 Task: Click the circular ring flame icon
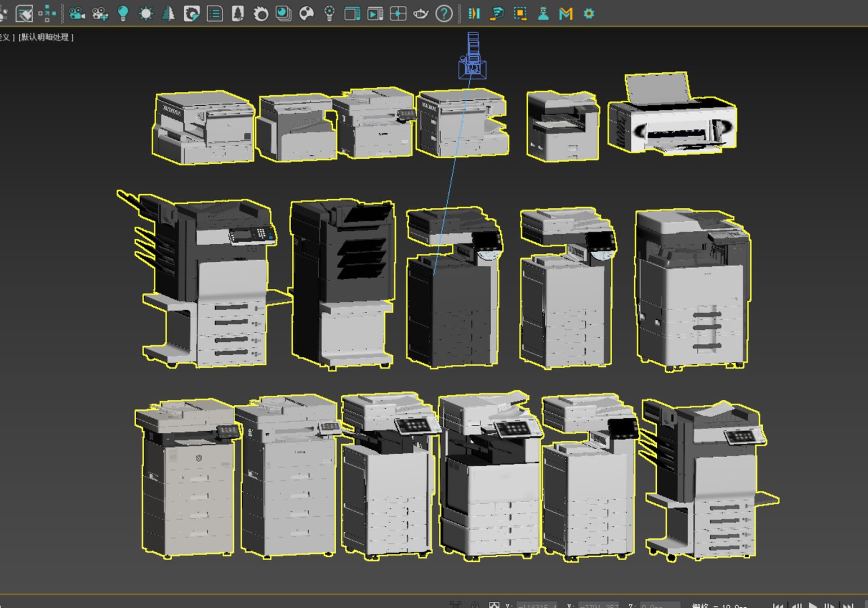[261, 14]
